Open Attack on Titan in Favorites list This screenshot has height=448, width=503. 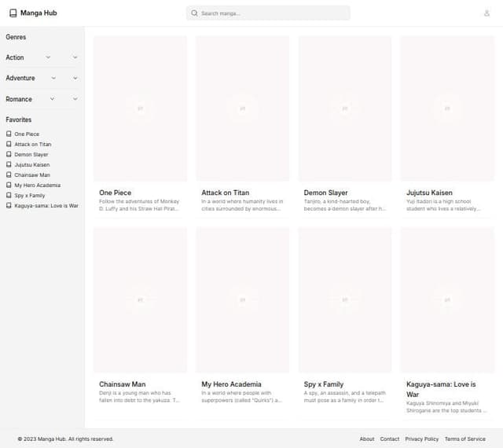(33, 145)
